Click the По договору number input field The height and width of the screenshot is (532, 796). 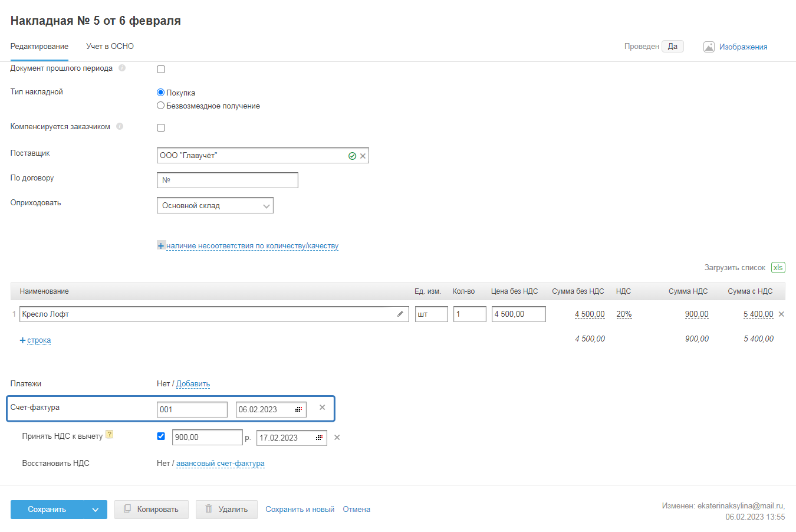(x=228, y=180)
